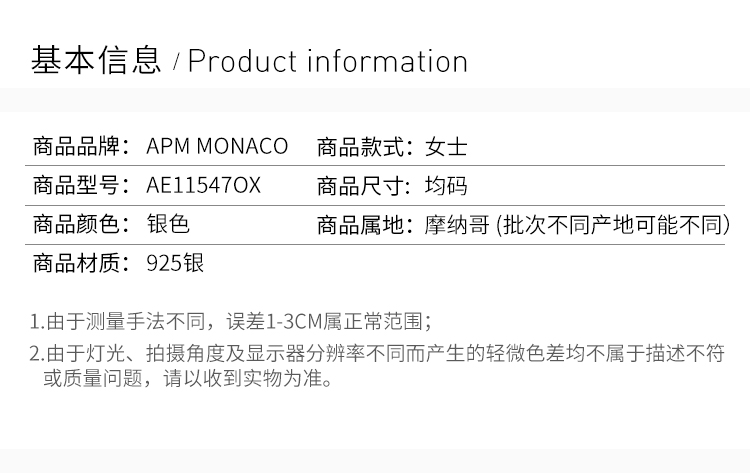Image resolution: width=750 pixels, height=473 pixels.
Task: Click the 基本信息 heading
Action: 96,61
